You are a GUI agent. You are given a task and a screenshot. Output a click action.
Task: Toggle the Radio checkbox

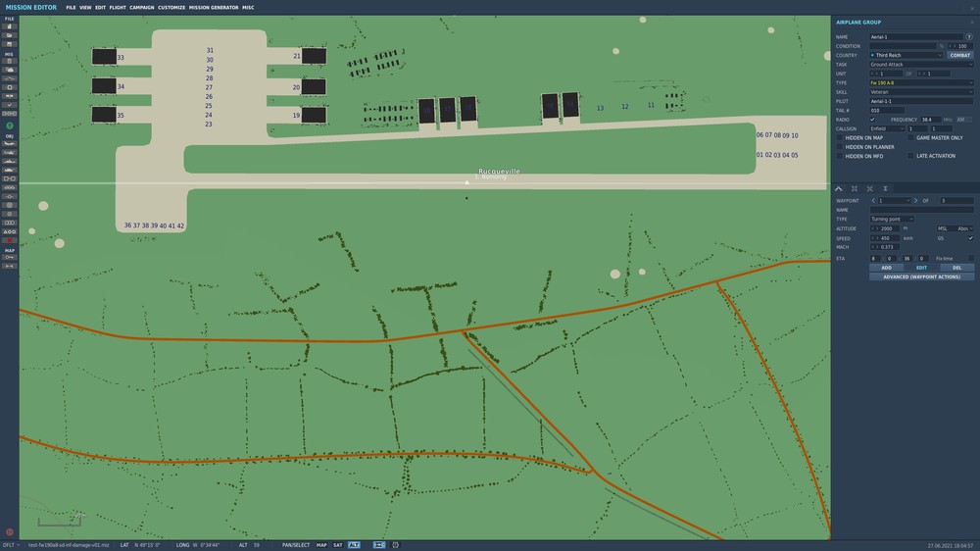(x=872, y=120)
